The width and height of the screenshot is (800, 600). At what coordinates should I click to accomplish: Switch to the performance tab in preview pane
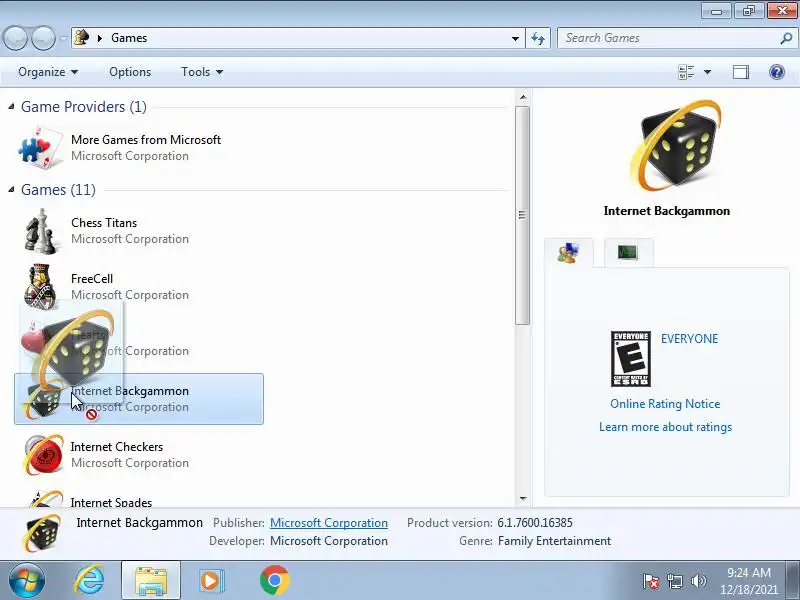(628, 252)
